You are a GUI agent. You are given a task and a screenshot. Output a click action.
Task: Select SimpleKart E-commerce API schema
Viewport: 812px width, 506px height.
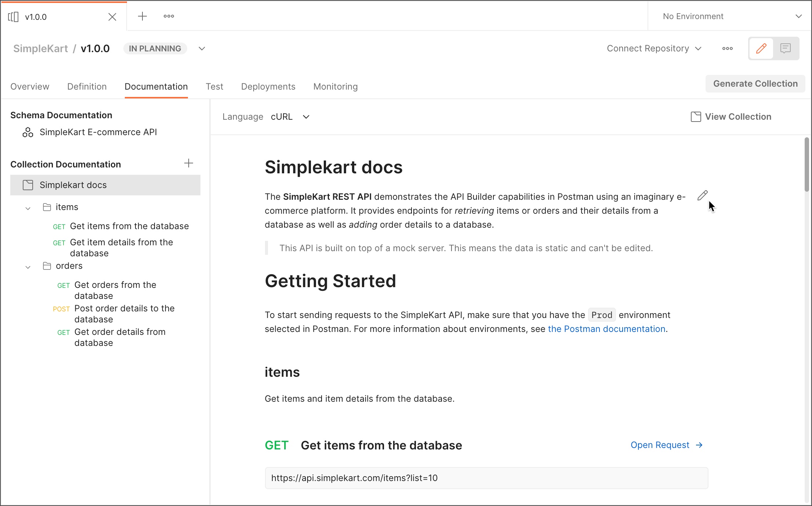[98, 132]
